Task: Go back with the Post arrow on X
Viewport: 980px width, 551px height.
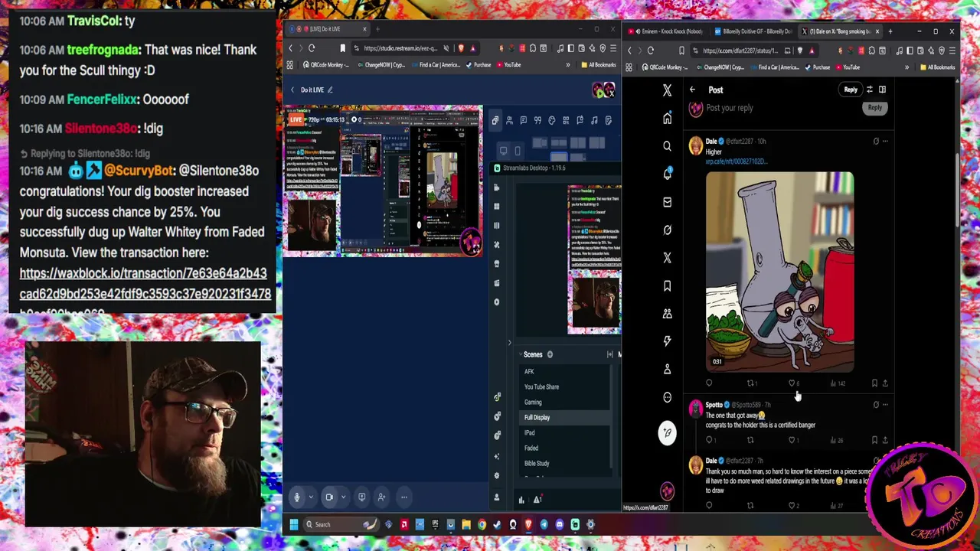Action: tap(692, 90)
